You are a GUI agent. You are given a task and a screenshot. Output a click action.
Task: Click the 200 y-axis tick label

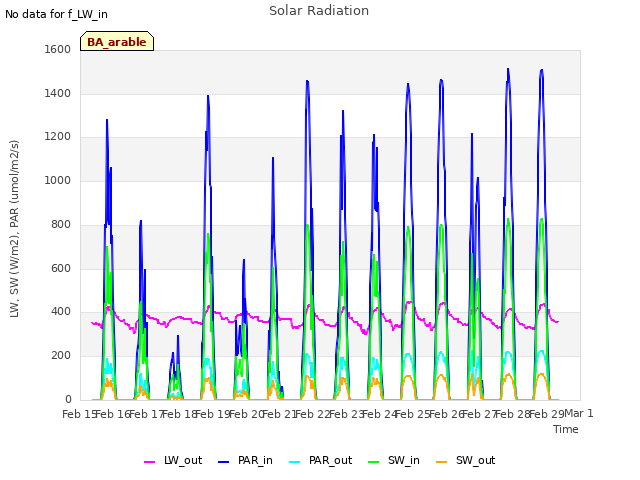coord(61,356)
